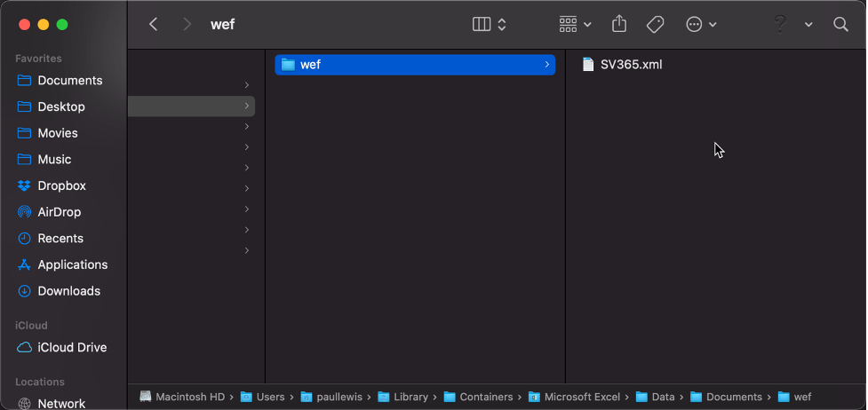Select the wef folder in the column
Image resolution: width=868 pixels, height=410 pixels.
point(414,64)
